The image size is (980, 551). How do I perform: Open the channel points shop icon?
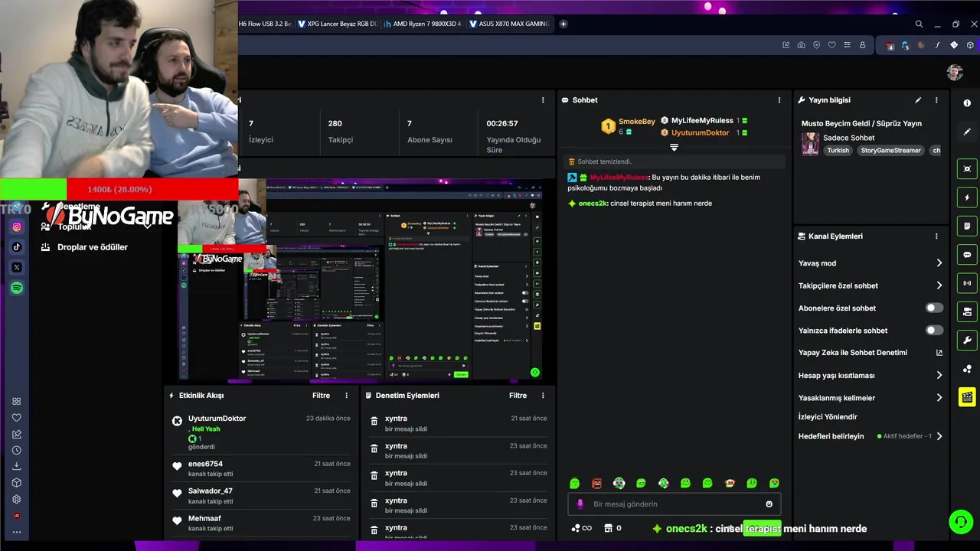pyautogui.click(x=609, y=528)
